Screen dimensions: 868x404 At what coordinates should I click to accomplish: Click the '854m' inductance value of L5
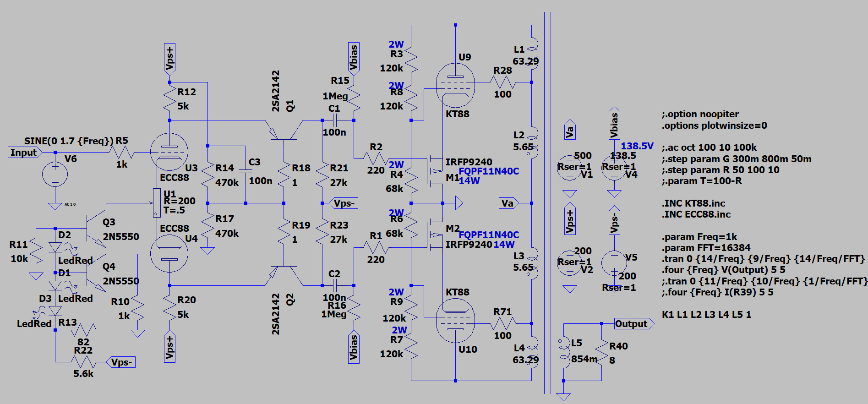(x=584, y=359)
